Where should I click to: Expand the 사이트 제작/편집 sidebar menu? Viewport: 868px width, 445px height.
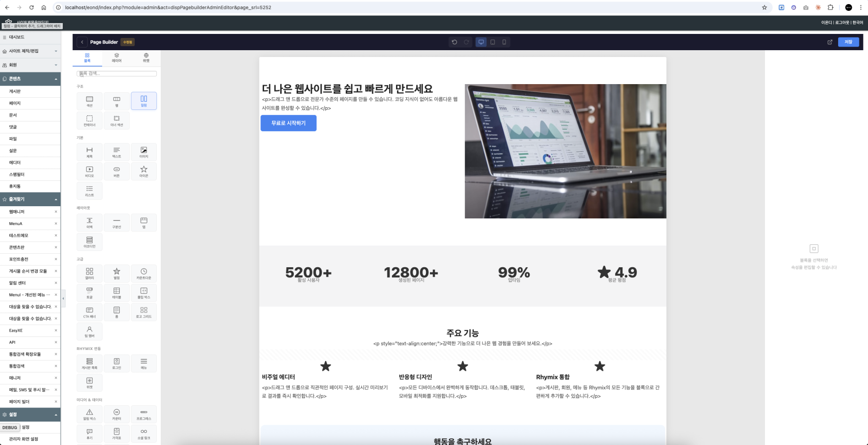pos(30,51)
